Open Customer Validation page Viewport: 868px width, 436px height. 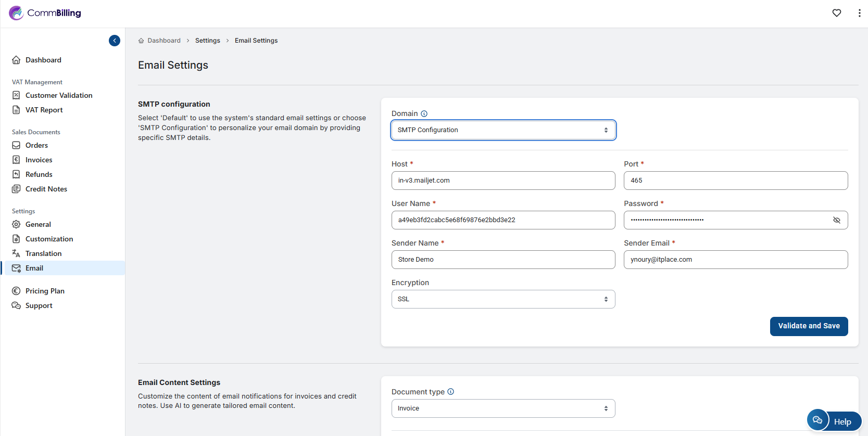coord(58,95)
